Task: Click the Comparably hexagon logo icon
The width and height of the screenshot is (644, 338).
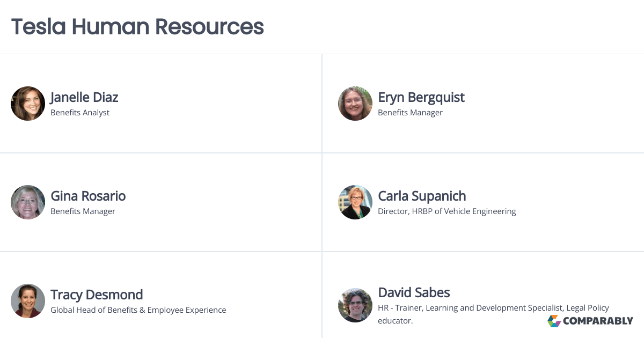Action: click(554, 321)
